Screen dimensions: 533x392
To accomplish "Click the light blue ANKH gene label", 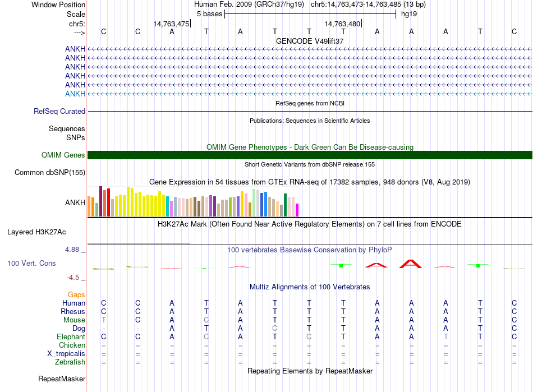I will 75,94.
